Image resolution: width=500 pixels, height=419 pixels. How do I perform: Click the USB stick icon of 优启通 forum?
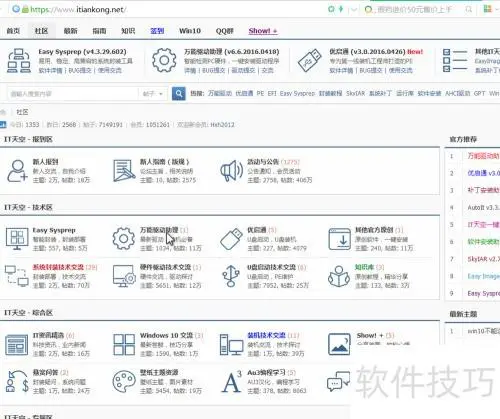[x=231, y=239]
